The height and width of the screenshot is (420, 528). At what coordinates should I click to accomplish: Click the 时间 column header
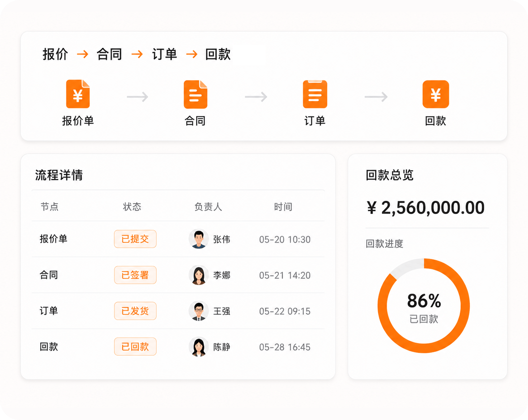[x=283, y=207]
